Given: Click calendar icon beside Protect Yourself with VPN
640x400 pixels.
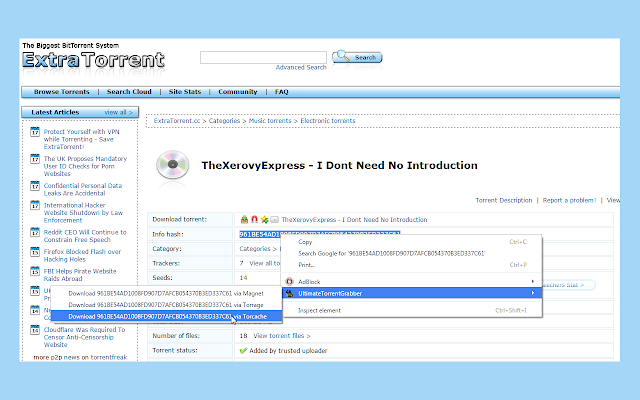Looking at the screenshot, I should 35,132.
